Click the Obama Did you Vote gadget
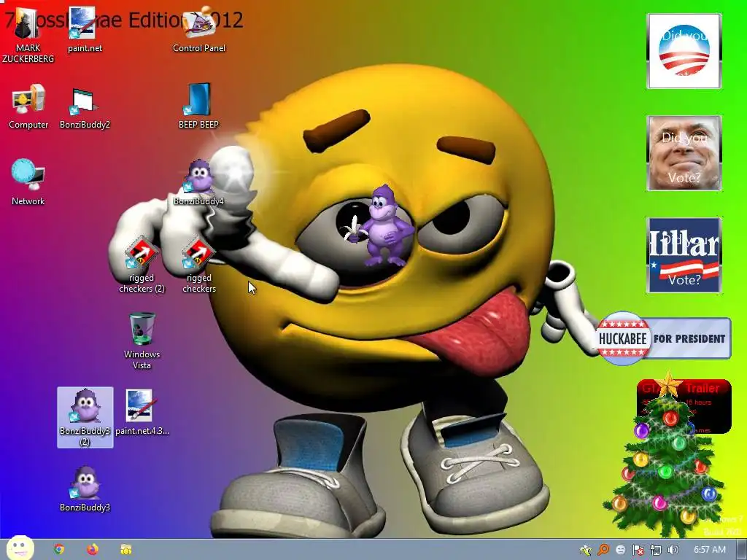The image size is (747, 560). pyautogui.click(x=684, y=51)
